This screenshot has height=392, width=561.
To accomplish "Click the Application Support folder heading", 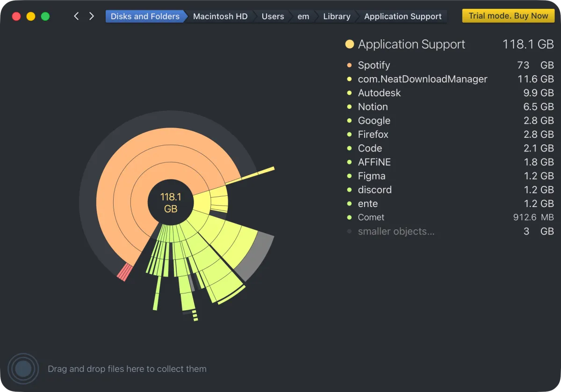I will 411,44.
